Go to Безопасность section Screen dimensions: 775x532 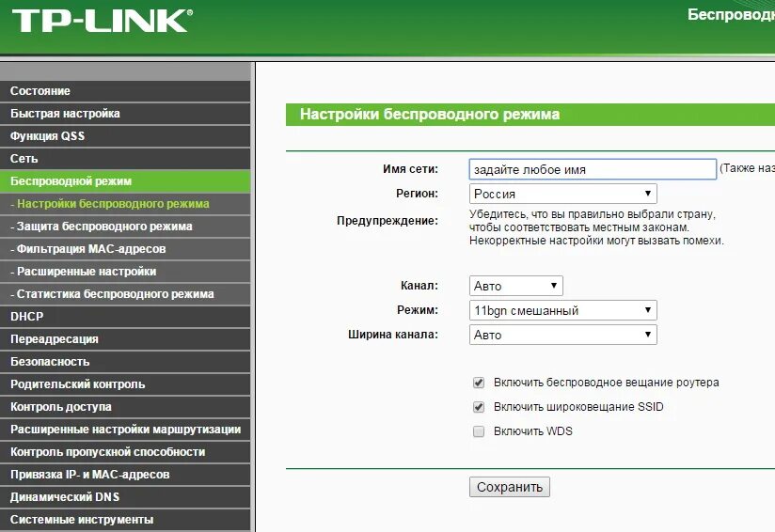125,362
